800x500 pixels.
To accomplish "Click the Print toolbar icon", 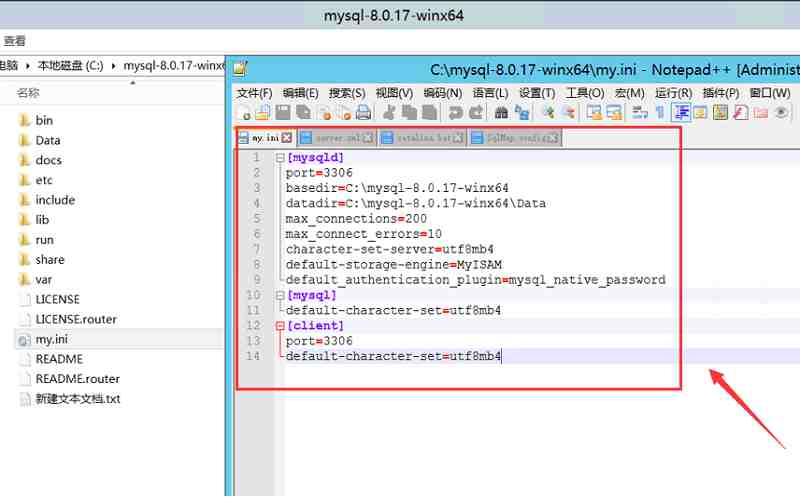I will click(x=363, y=113).
